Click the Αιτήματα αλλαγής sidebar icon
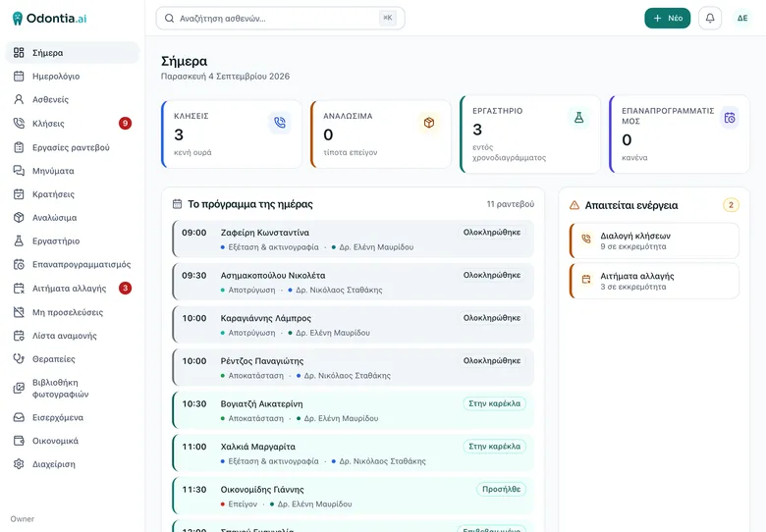The height and width of the screenshot is (532, 766). (x=19, y=289)
